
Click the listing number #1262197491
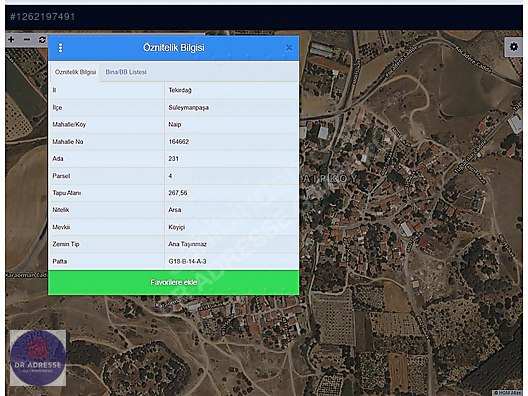pos(42,16)
